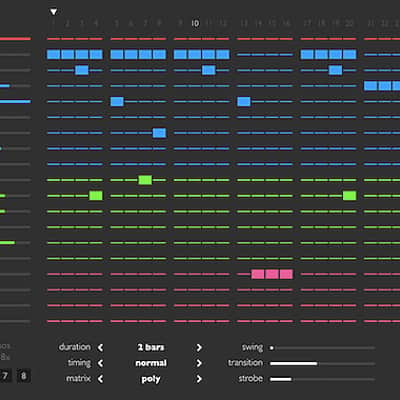Toggle step 22 in third blue row
Screen dimensions: 400x400
pyautogui.click(x=385, y=86)
